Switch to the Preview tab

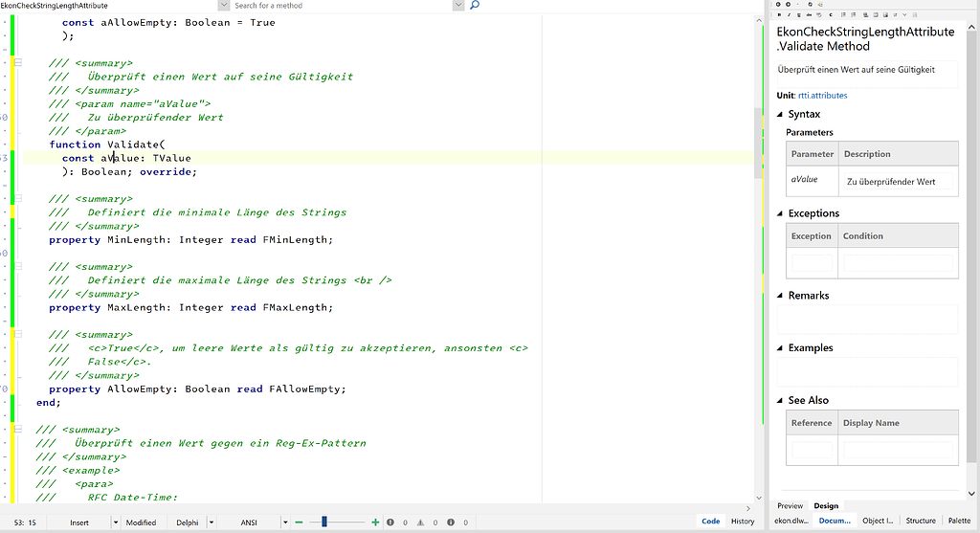pos(790,506)
